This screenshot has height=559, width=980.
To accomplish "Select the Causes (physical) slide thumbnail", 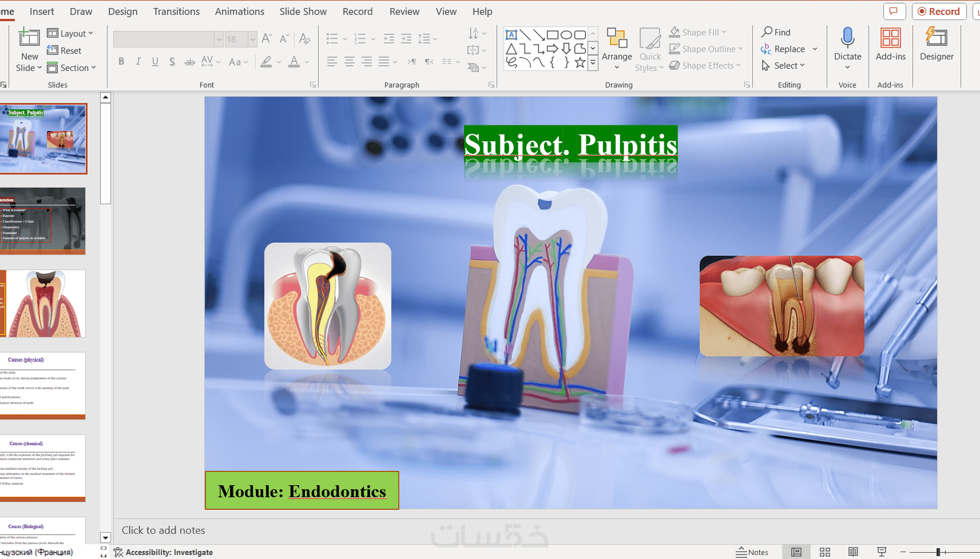I will tap(43, 386).
